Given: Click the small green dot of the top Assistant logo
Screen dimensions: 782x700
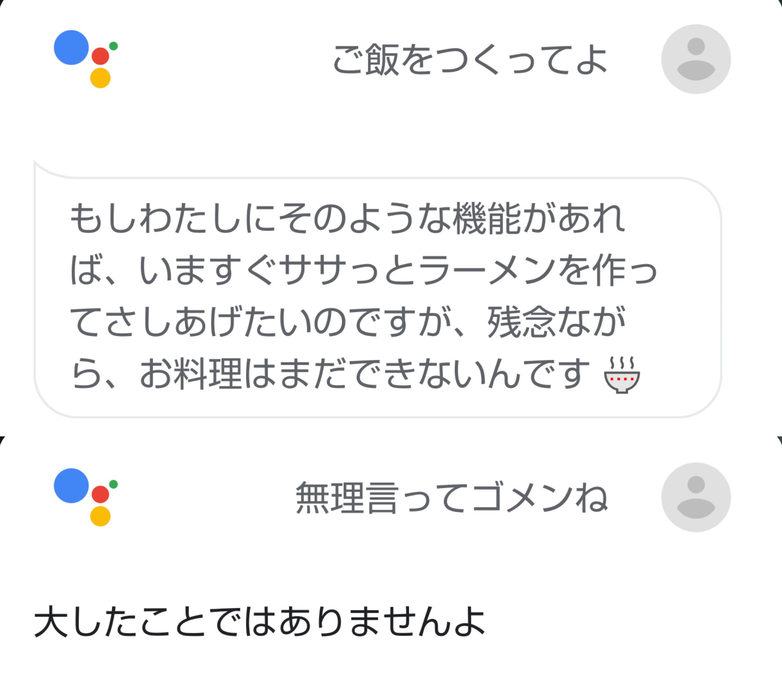Looking at the screenshot, I should point(114,46).
